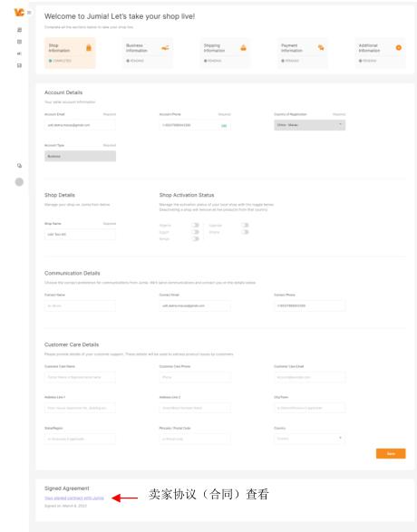Click the orange plus icon on the Additional Information card
The width and height of the screenshot is (417, 532).
[399, 48]
